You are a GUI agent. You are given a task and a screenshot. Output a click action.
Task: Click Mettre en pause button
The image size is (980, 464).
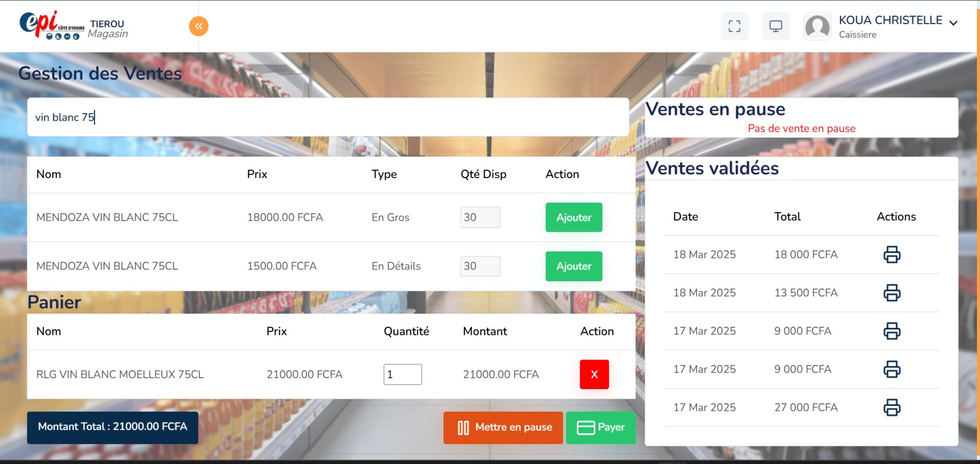502,427
